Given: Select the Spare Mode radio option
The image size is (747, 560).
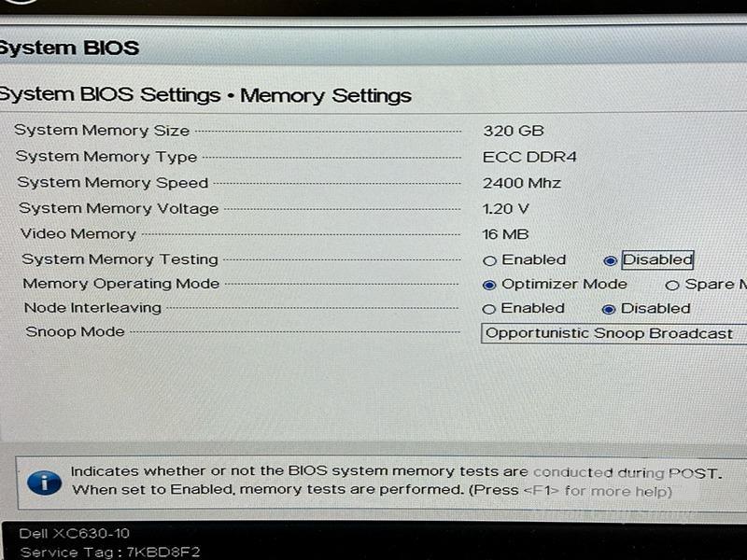Looking at the screenshot, I should coord(672,287).
